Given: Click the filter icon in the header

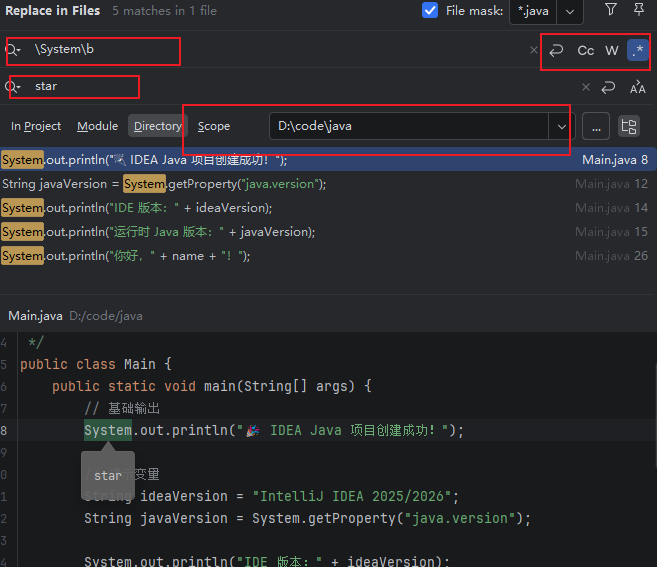Looking at the screenshot, I should pos(611,10).
